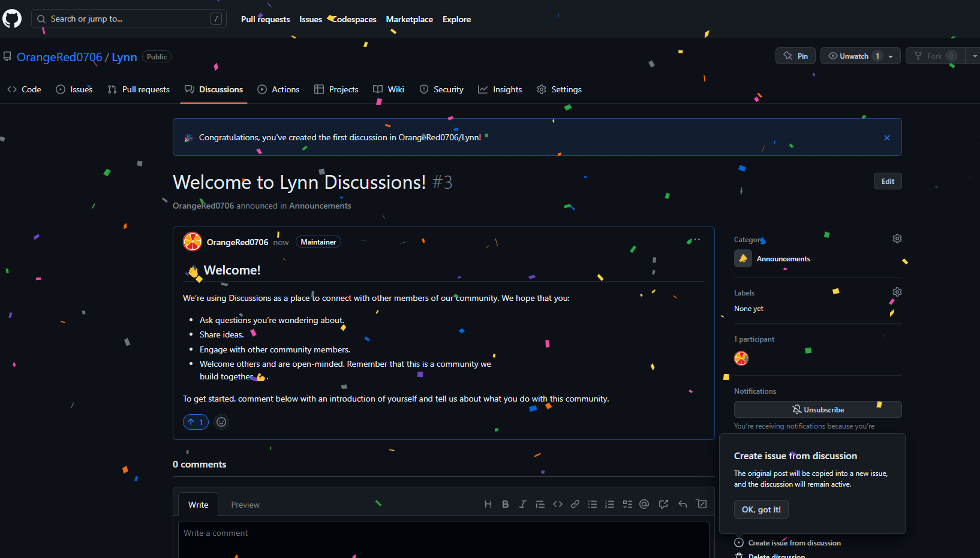Apply bold formatting in comment toolbar

[x=506, y=504]
